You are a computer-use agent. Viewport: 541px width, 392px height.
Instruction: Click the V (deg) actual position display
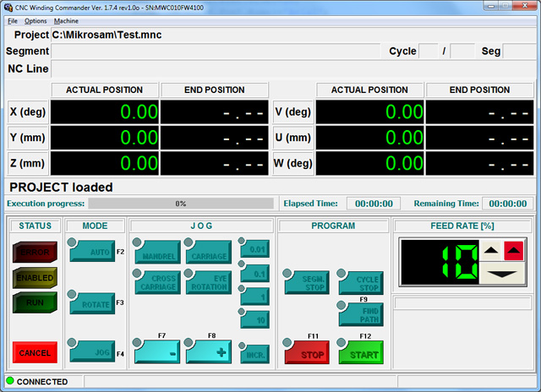point(369,112)
